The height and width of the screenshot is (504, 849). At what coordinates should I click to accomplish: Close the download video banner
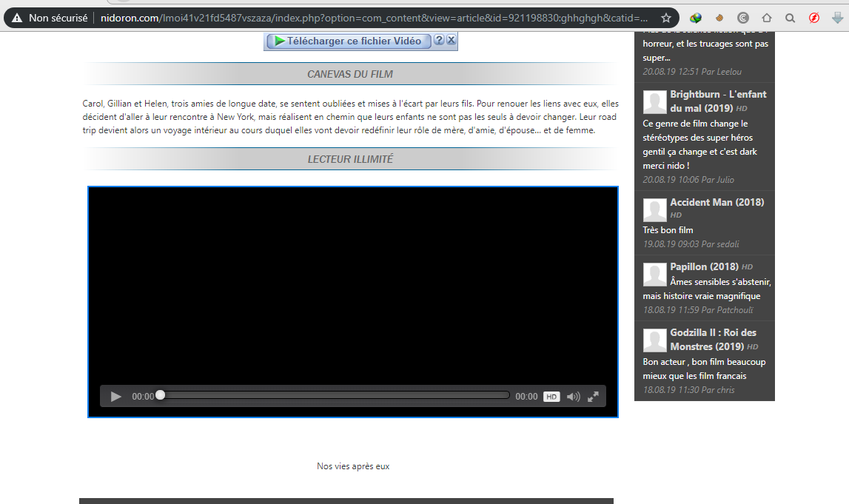(451, 39)
